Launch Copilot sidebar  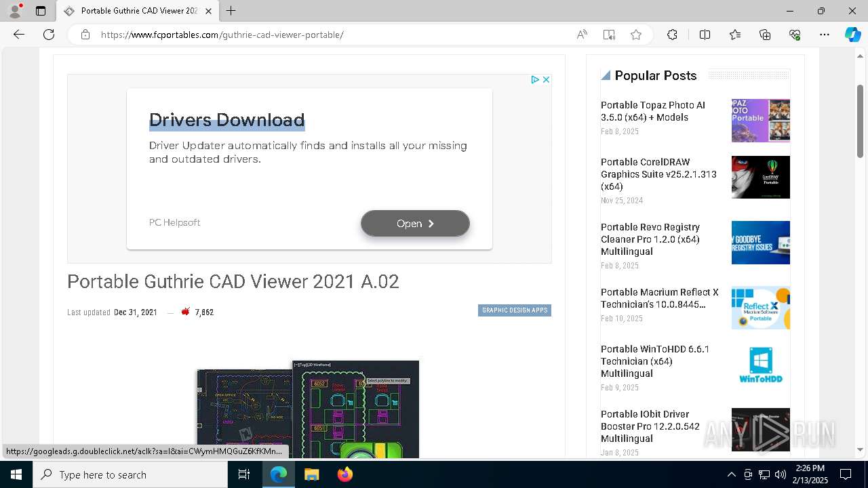[x=852, y=35]
